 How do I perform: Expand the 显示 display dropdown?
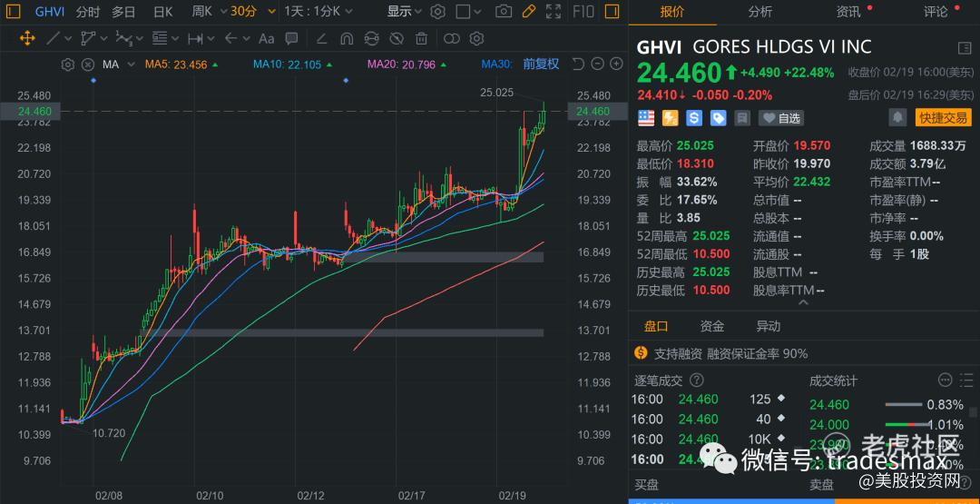point(404,11)
